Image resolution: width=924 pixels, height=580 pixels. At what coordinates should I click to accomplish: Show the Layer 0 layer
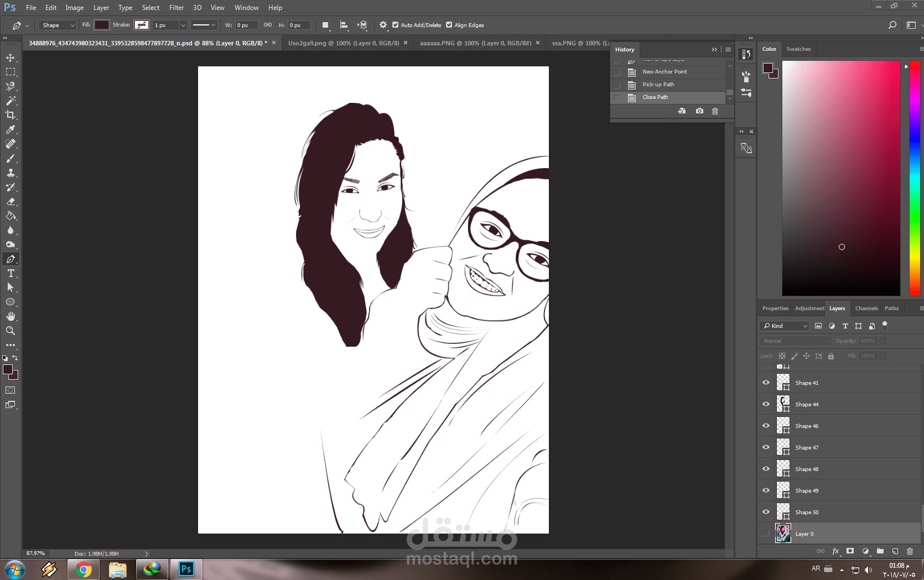point(766,534)
